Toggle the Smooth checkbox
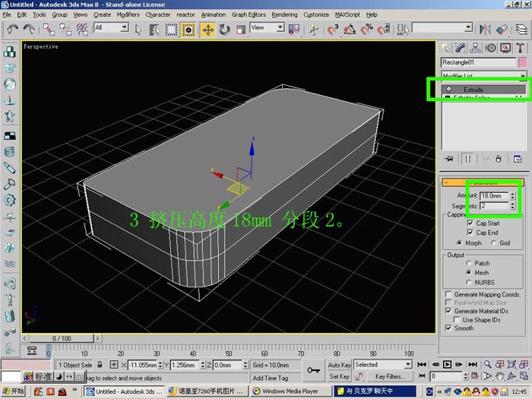The width and height of the screenshot is (532, 399). tap(448, 328)
